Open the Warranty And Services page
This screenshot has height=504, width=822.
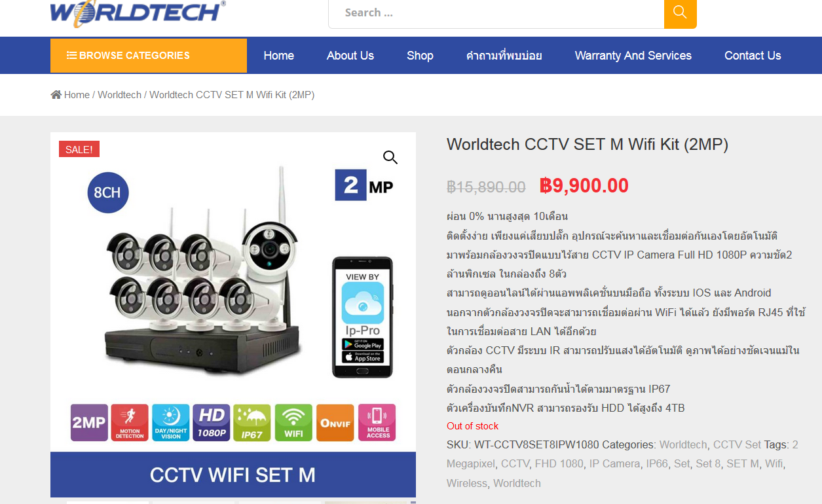[x=633, y=56]
